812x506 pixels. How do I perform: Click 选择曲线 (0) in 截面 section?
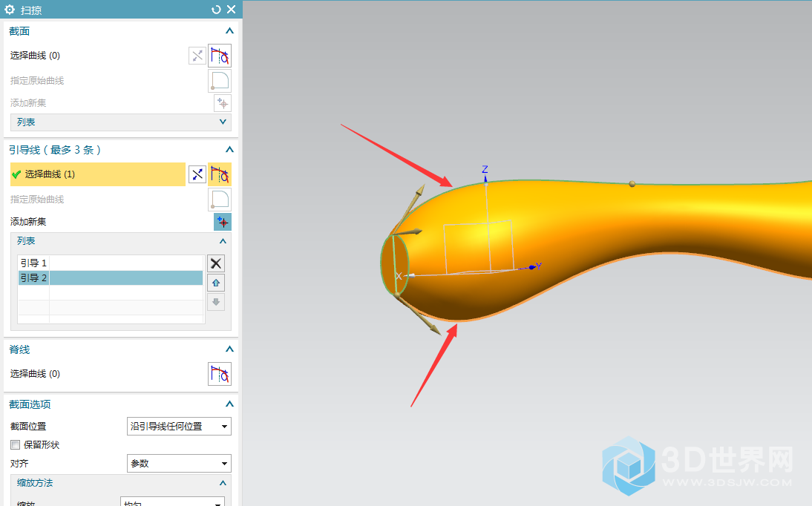click(x=35, y=56)
